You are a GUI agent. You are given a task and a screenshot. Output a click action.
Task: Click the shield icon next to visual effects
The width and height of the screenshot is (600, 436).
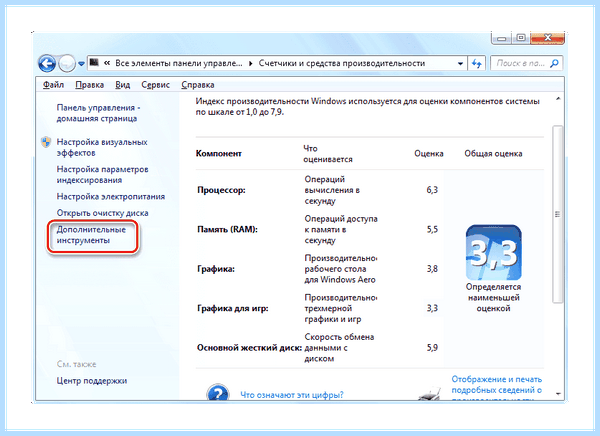46,142
